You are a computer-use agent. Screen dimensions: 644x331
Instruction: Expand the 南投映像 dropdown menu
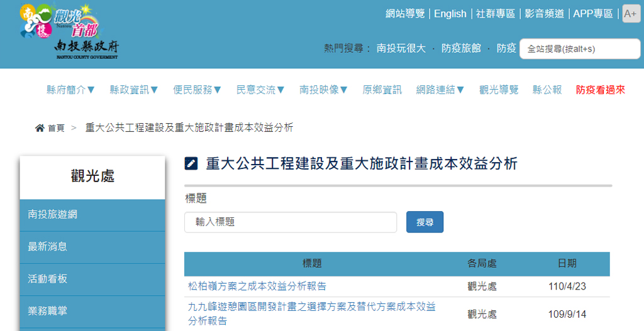point(323,90)
